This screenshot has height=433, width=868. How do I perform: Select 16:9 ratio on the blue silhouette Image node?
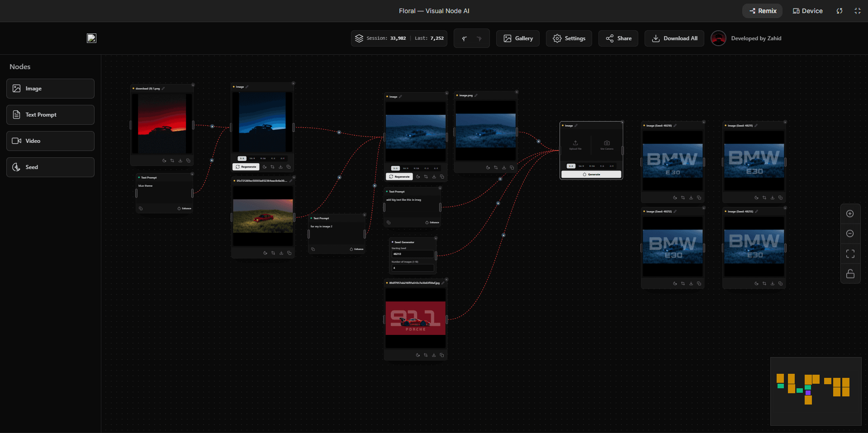pos(252,159)
